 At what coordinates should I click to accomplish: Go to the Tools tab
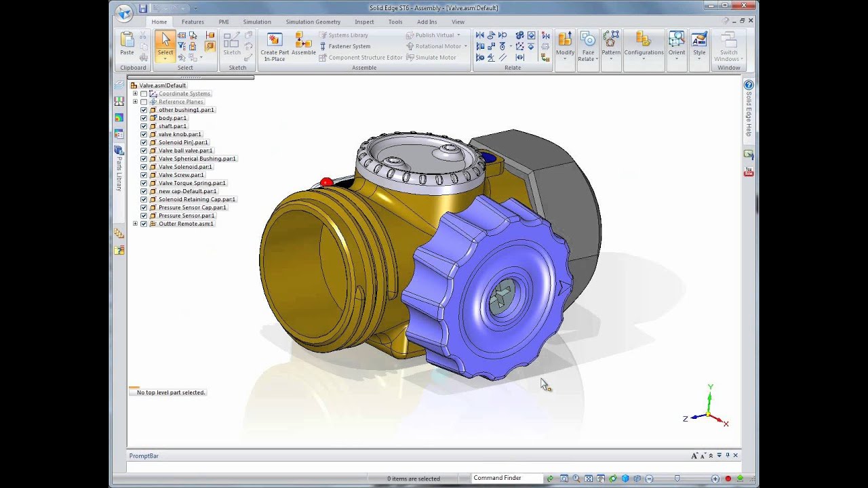pos(395,22)
